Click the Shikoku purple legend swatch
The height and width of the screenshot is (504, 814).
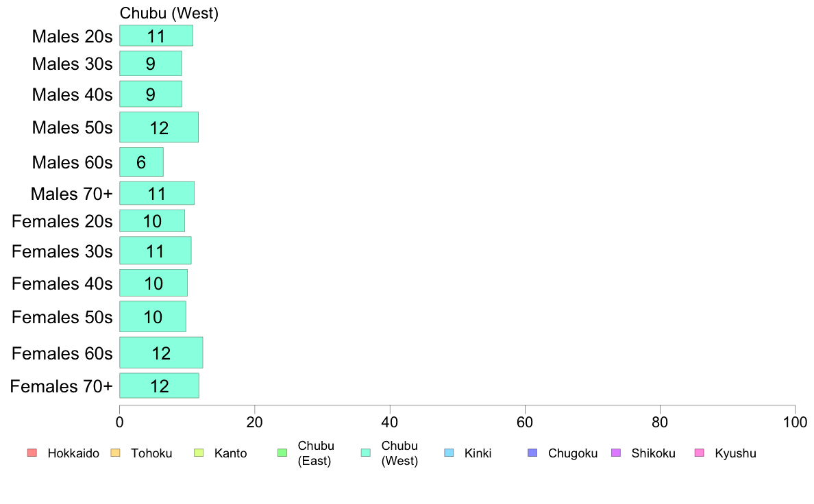(x=616, y=453)
